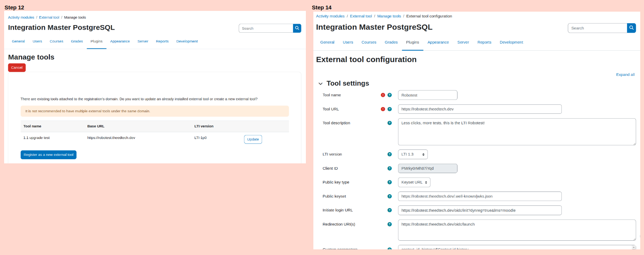The height and width of the screenshot is (255, 644).
Task: Open Appearance tab in Step 14
Action: 438,42
